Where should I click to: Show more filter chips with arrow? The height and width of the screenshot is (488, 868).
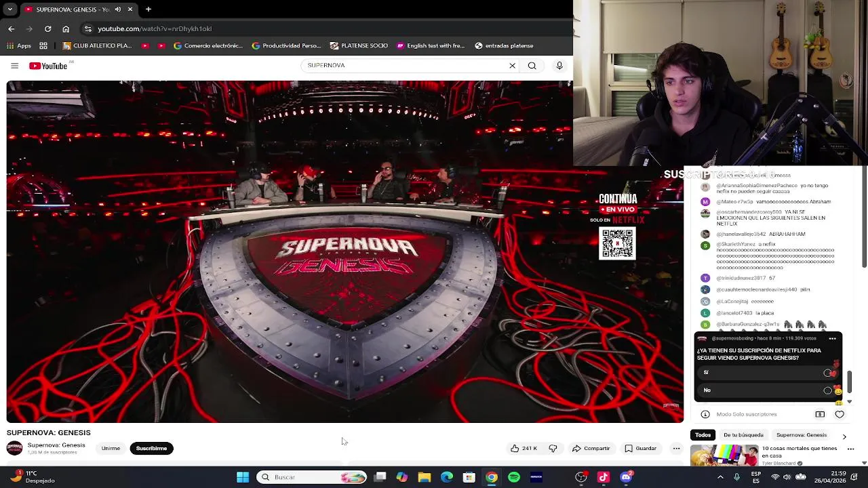click(x=844, y=436)
